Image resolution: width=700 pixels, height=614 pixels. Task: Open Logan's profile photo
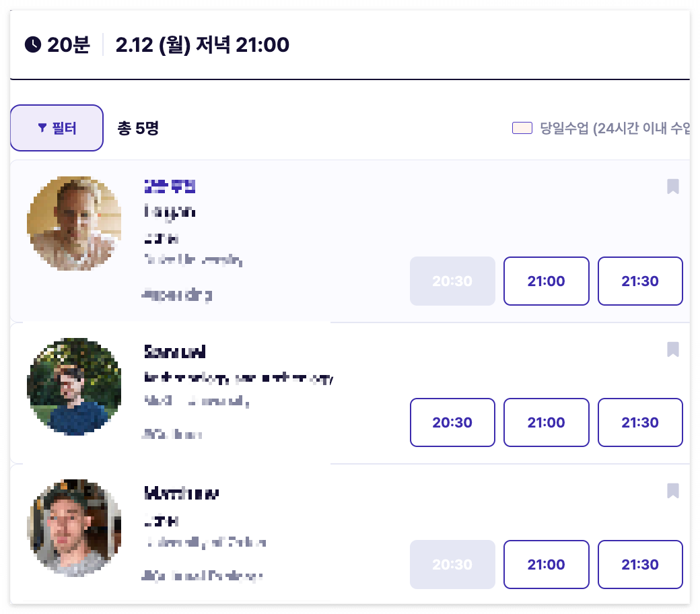coord(74,224)
